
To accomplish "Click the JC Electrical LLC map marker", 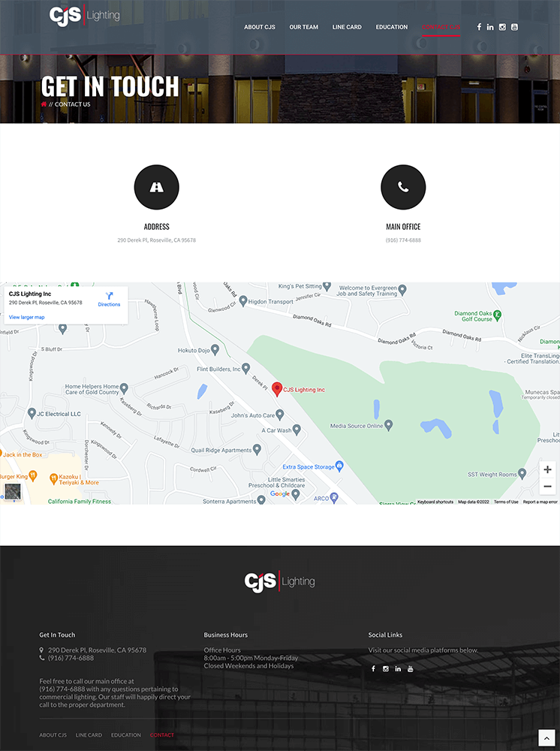I will [x=32, y=413].
